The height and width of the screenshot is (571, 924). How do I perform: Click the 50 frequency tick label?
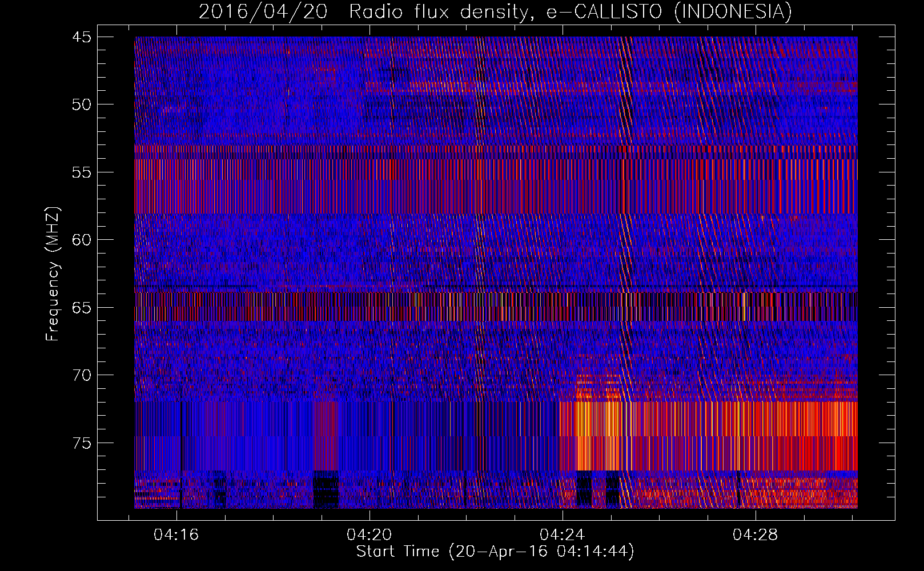(82, 104)
